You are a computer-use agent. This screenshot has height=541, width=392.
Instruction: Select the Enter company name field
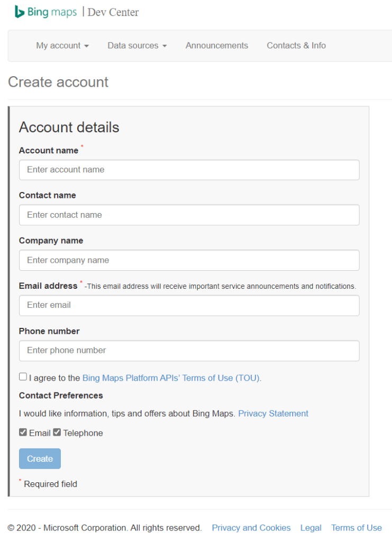[189, 260]
